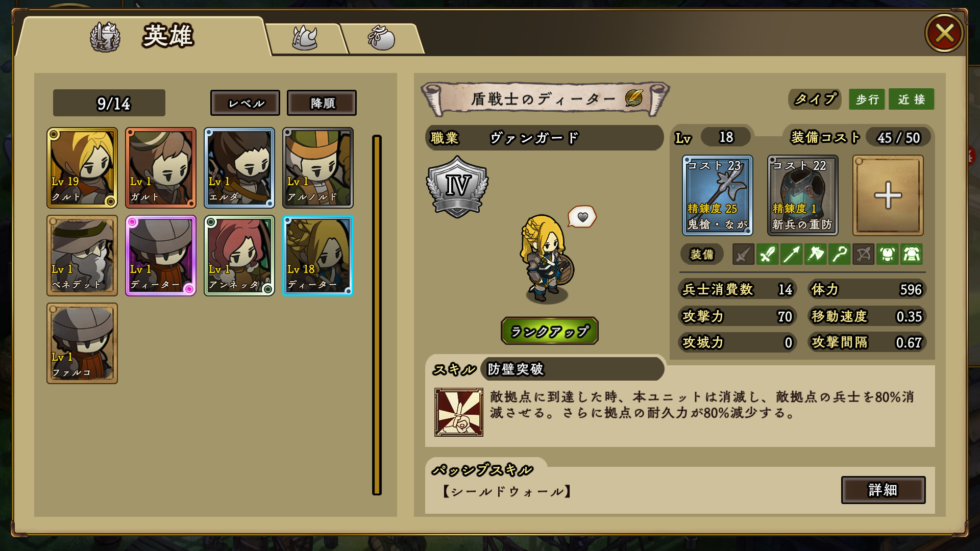
Task: Switch to the pouch bag tab
Action: 382,38
